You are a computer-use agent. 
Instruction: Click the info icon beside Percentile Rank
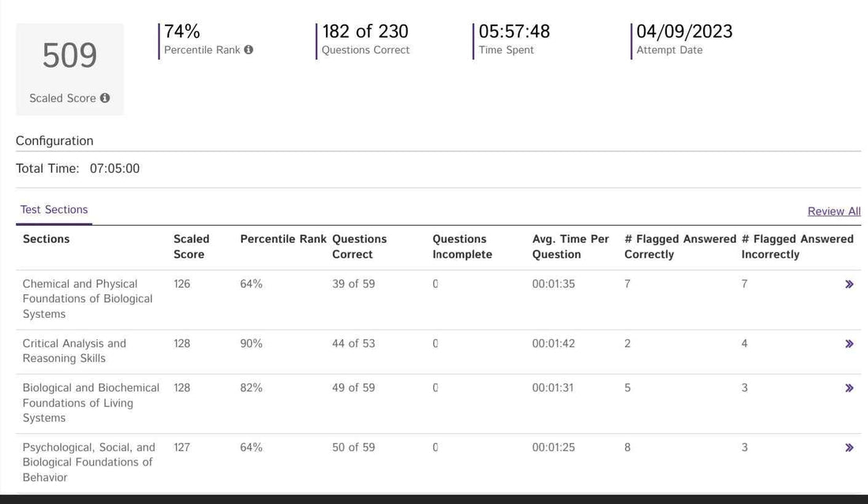(x=249, y=50)
